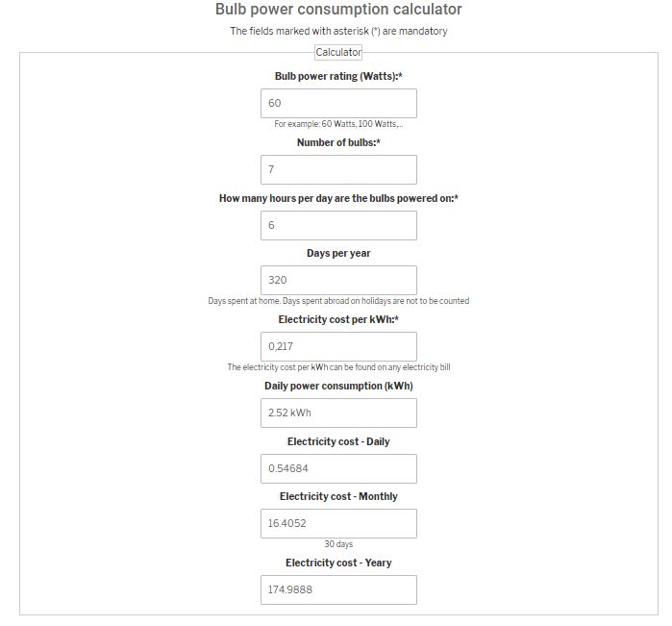Select the Electricity cost per kWh field
Screen dimensions: 672x626
(x=338, y=346)
